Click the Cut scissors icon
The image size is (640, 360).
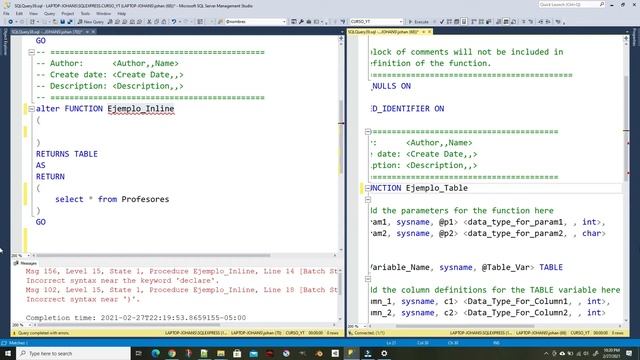[149, 22]
